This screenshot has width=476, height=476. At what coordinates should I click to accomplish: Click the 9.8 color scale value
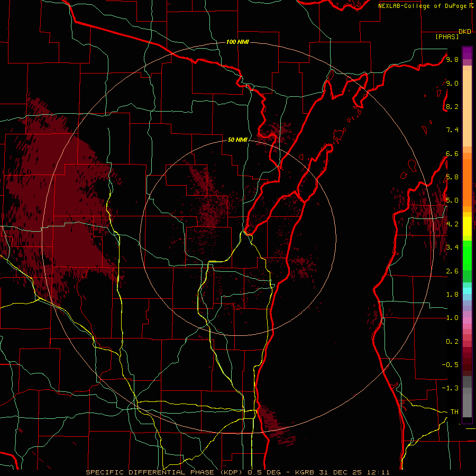452,59
